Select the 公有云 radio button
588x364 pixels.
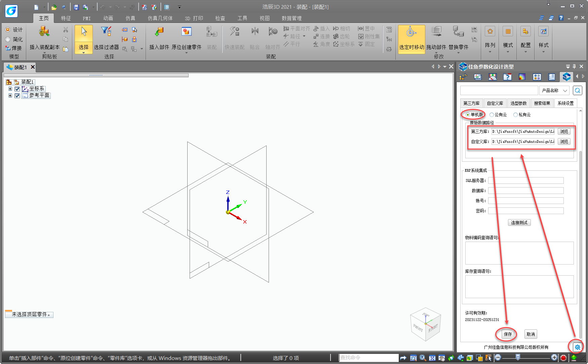coord(492,115)
